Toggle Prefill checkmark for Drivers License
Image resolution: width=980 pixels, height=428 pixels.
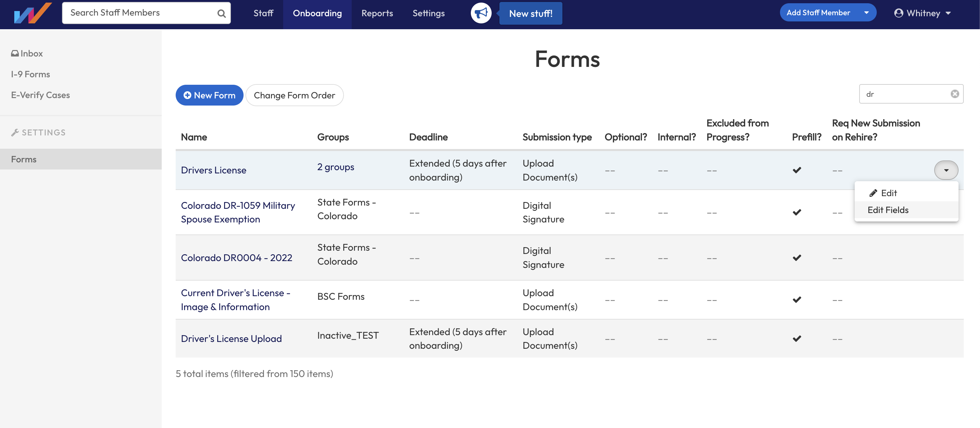click(798, 170)
